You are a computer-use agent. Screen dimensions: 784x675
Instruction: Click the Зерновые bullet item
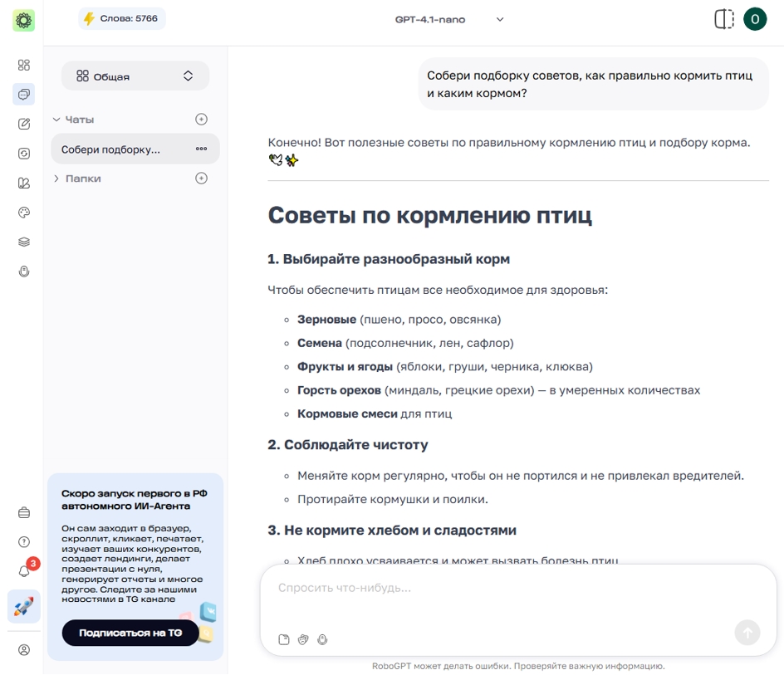coord(399,320)
